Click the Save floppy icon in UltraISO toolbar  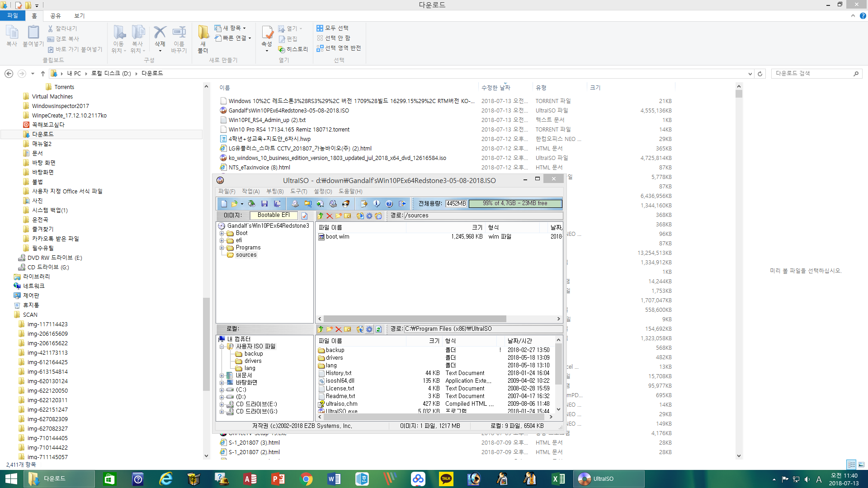click(x=264, y=204)
